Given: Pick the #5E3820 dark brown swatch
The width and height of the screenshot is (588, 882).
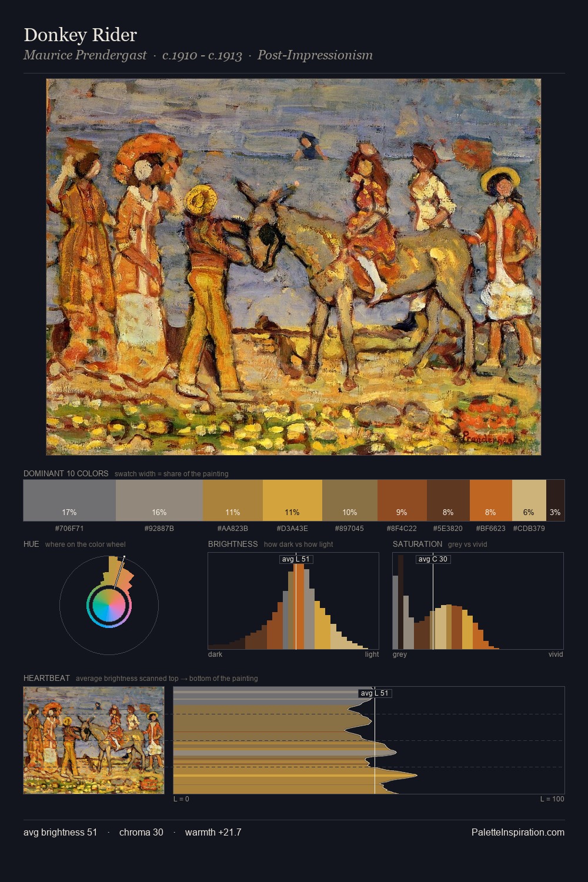Looking at the screenshot, I should [x=448, y=500].
